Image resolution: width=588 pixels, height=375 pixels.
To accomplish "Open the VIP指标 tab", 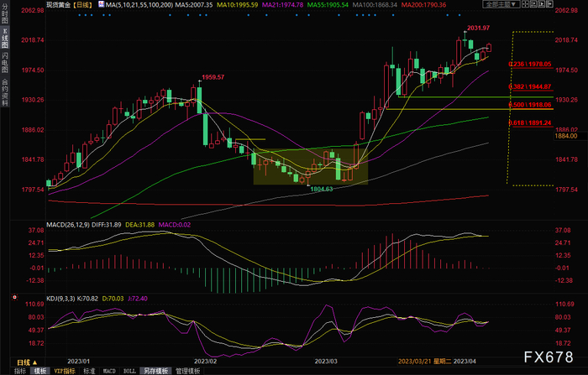I will pos(65,371).
